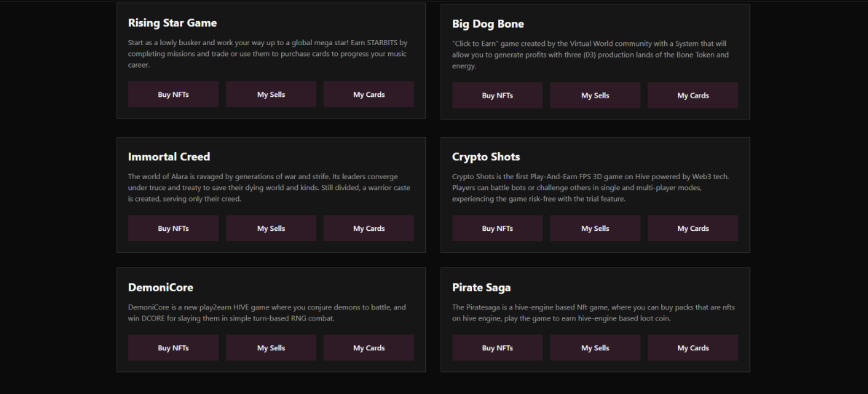Click Buy NFTs for Big Dog Bone
This screenshot has height=394, width=868.
[497, 95]
